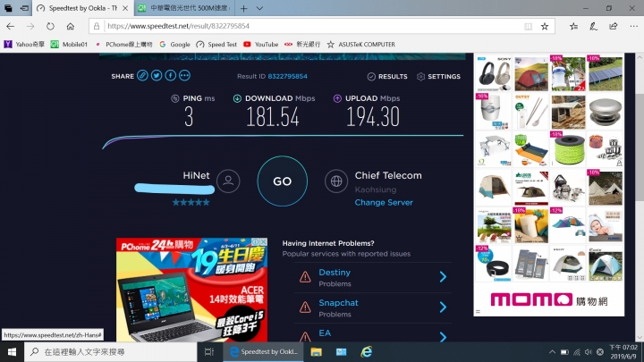Click the globe icon beside Chief Telecom

click(336, 181)
